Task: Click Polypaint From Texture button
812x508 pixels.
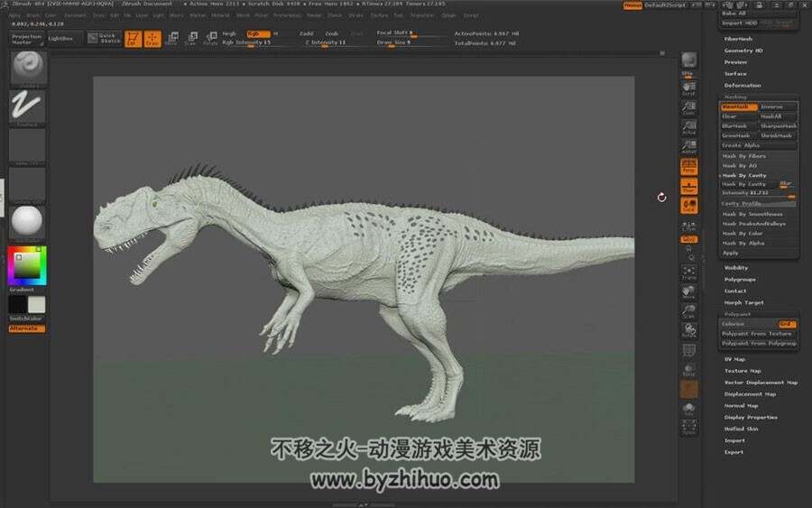Action: coord(759,334)
